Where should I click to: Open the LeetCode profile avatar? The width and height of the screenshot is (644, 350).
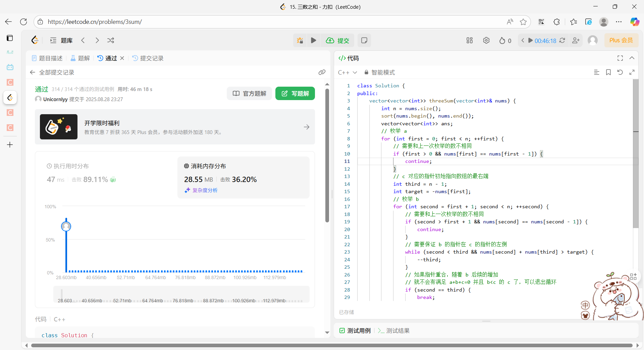click(593, 40)
